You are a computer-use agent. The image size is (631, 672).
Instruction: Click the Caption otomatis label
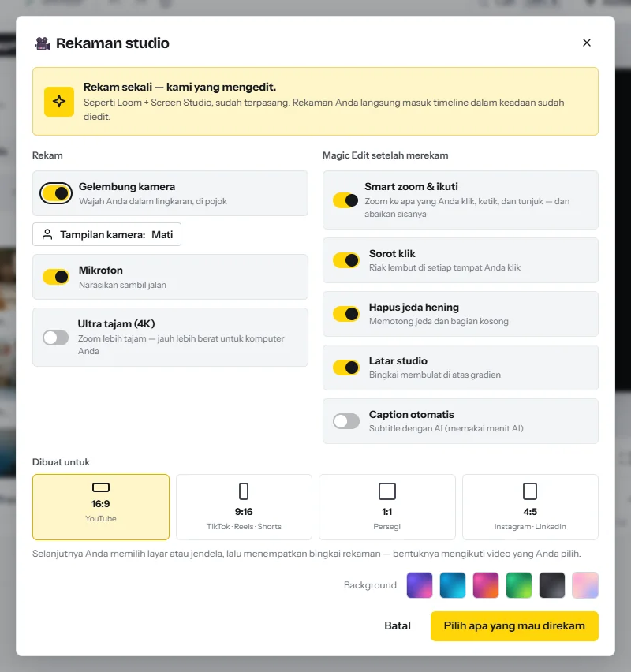pos(412,414)
